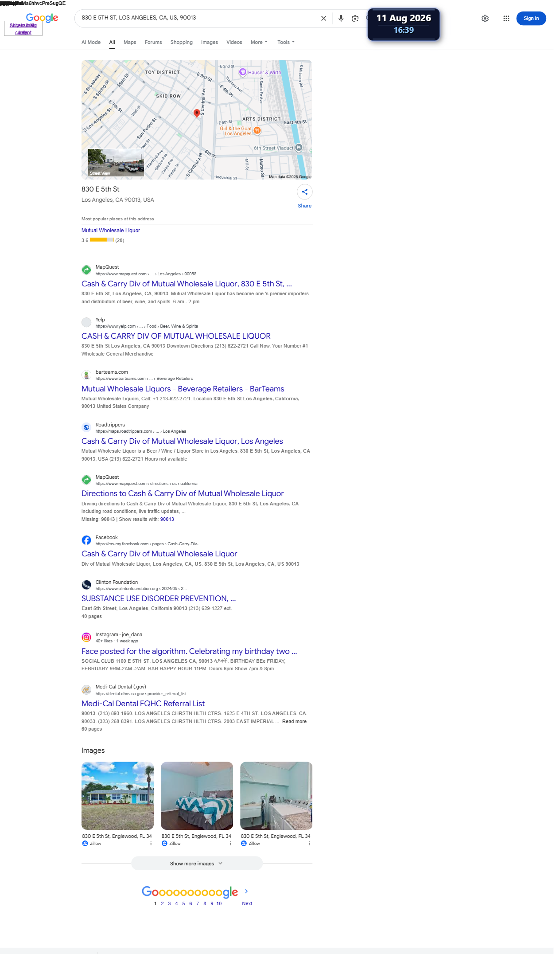Start voice search with the microphone icon
The width and height of the screenshot is (560, 954).
[341, 18]
